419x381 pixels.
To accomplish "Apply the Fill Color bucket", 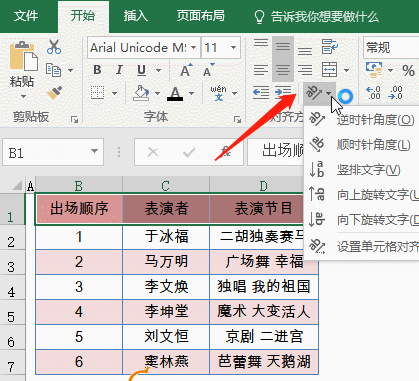I will pos(141,93).
